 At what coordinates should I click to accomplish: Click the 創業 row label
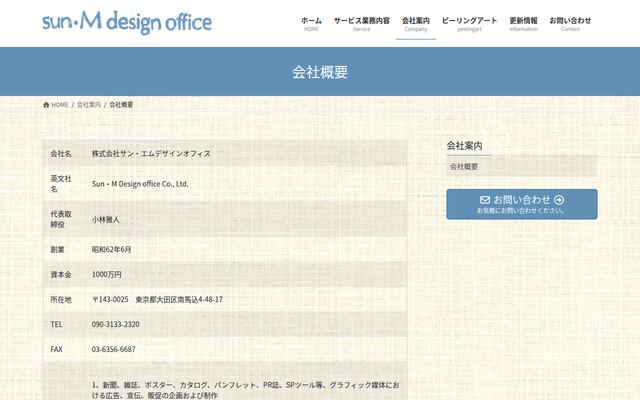57,249
